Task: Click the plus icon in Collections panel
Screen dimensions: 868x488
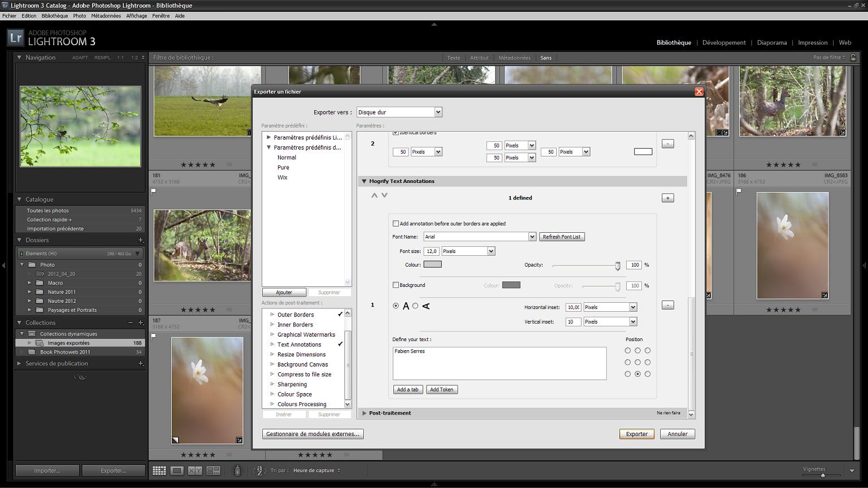Action: tap(141, 323)
